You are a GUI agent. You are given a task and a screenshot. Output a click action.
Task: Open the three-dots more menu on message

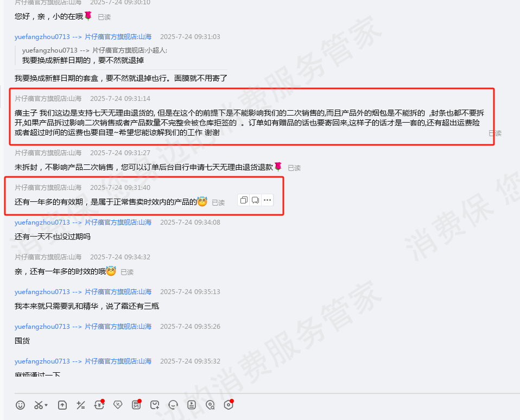pos(267,200)
